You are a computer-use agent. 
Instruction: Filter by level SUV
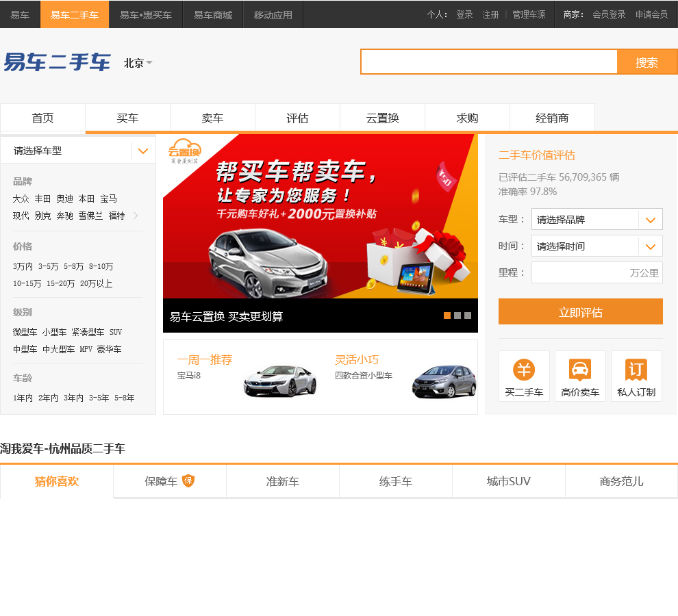116,332
